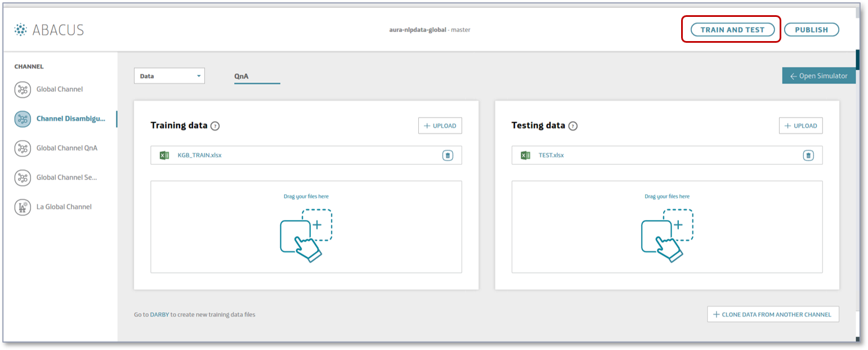Viewport: 868px width, 350px height.
Task: Select the La Global Channel icon
Action: pyautogui.click(x=23, y=207)
